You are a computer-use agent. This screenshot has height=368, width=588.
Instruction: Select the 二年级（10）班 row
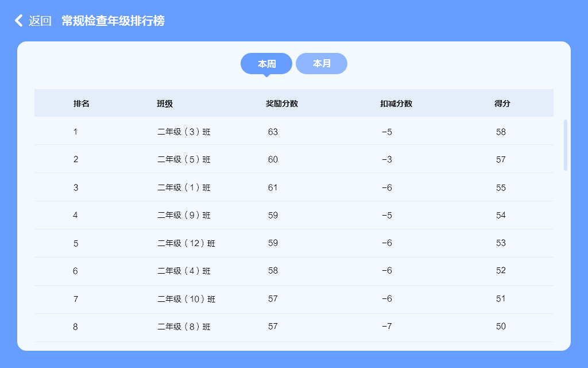tap(186, 299)
